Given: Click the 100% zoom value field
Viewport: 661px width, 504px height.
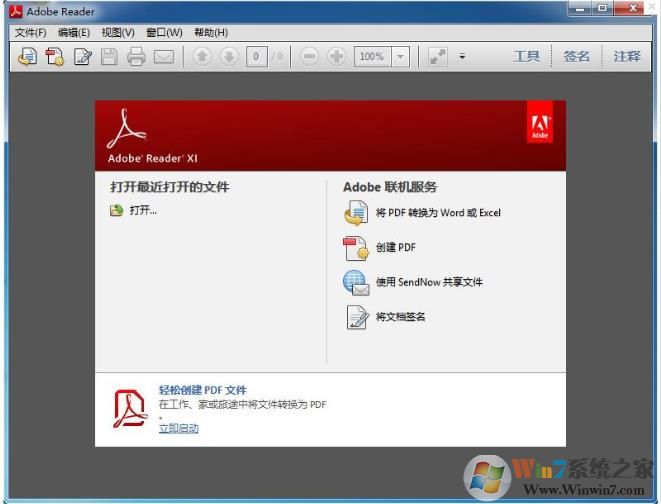Looking at the screenshot, I should pyautogui.click(x=373, y=56).
